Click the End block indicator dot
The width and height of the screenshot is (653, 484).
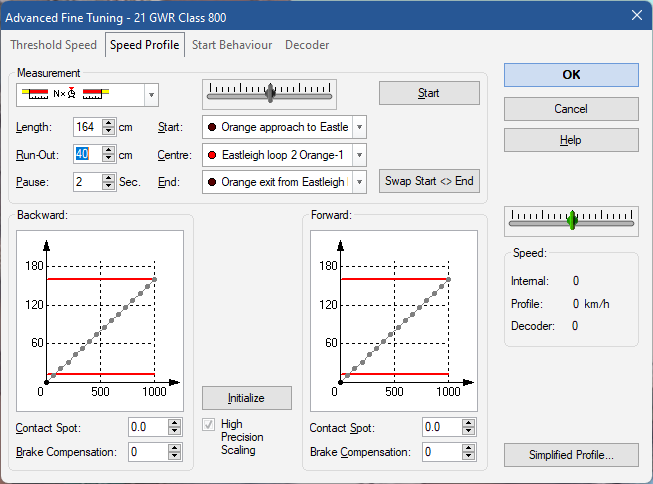(211, 182)
